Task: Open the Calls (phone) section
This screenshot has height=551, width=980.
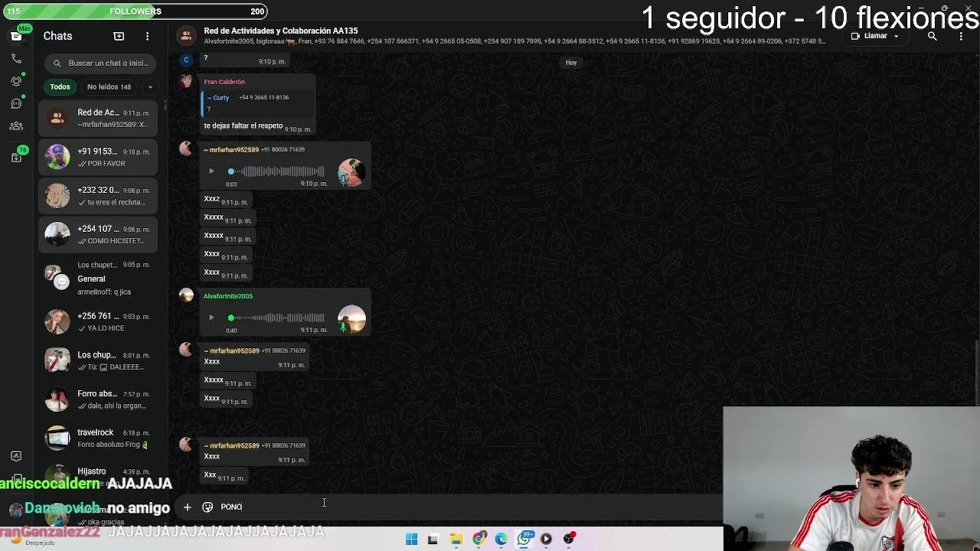Action: [x=16, y=58]
